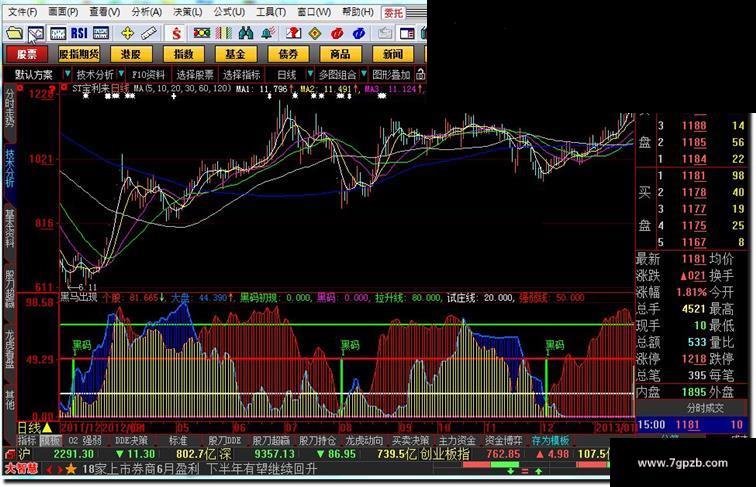This screenshot has width=756, height=487.
Task: Open the binoculars search tool
Action: point(246,33)
